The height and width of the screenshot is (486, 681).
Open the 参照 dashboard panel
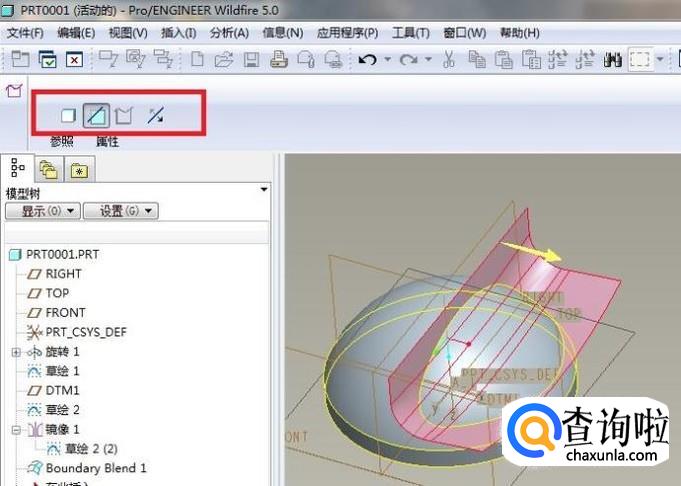coord(62,141)
